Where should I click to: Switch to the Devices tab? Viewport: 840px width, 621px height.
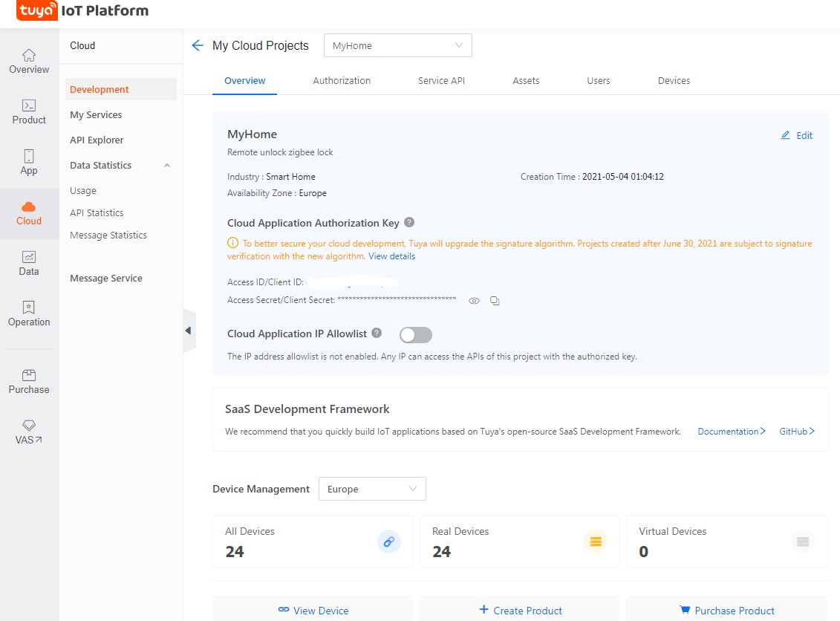(x=674, y=80)
